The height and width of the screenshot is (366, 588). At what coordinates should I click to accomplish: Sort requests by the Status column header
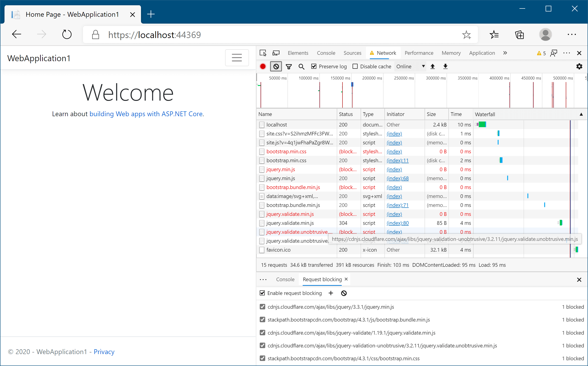point(349,114)
